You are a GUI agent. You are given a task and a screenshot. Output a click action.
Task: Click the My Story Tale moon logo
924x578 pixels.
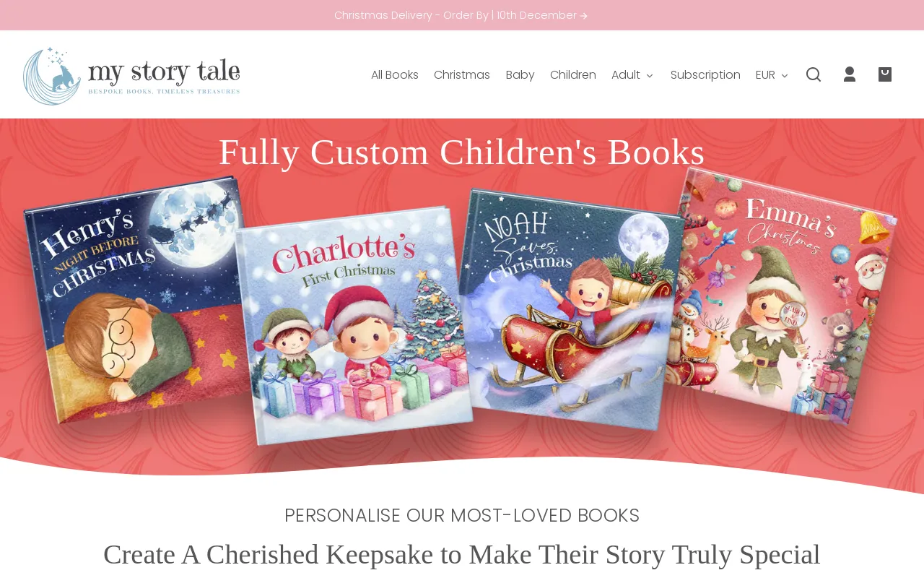coord(52,76)
